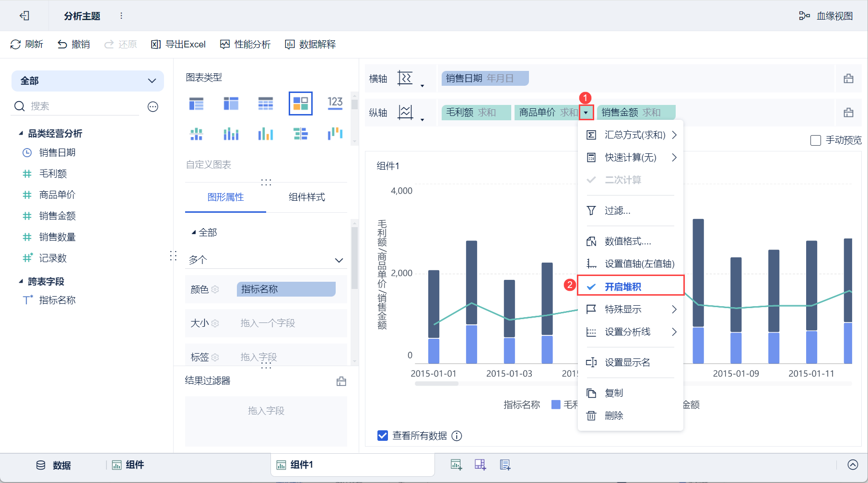Viewport: 868px width, 483px height.
Task: Choose the stacked column chart icon
Action: [x=231, y=134]
